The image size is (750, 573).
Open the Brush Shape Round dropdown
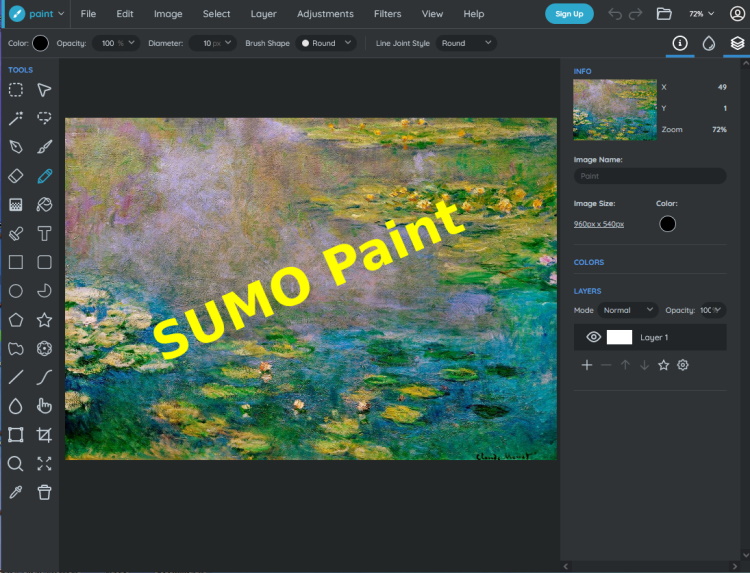click(x=327, y=43)
